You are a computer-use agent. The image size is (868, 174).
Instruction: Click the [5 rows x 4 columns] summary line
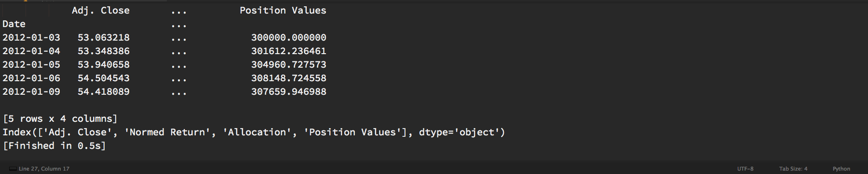[x=60, y=119]
